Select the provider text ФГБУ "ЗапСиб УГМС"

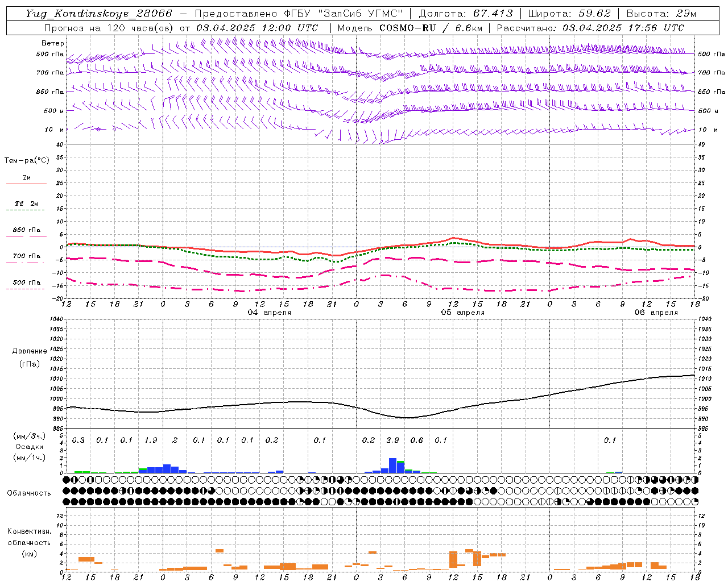(342, 14)
